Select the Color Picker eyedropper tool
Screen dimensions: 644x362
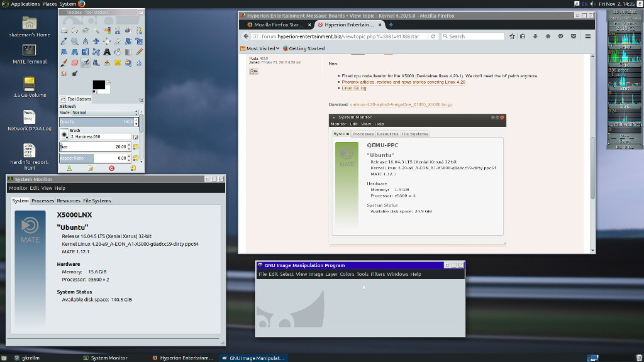click(64, 41)
